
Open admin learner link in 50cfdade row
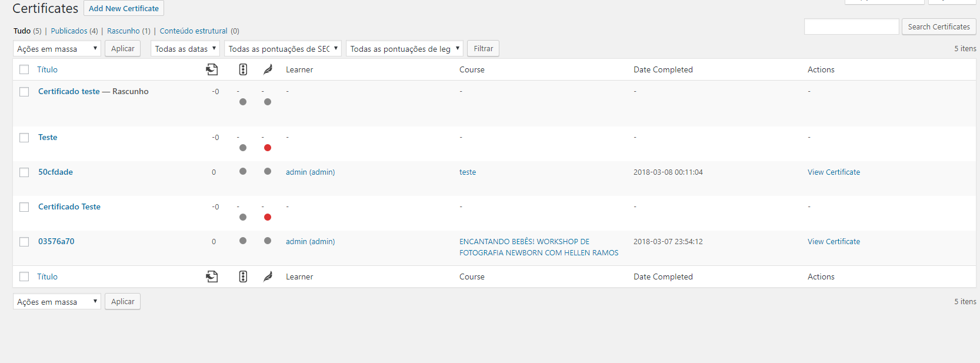point(310,172)
